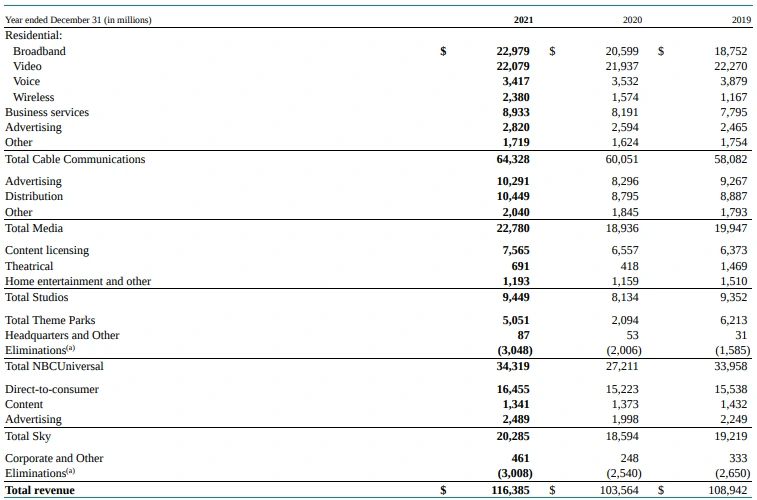Click the Corporate and Other label
The width and height of the screenshot is (757, 500).
[54, 458]
